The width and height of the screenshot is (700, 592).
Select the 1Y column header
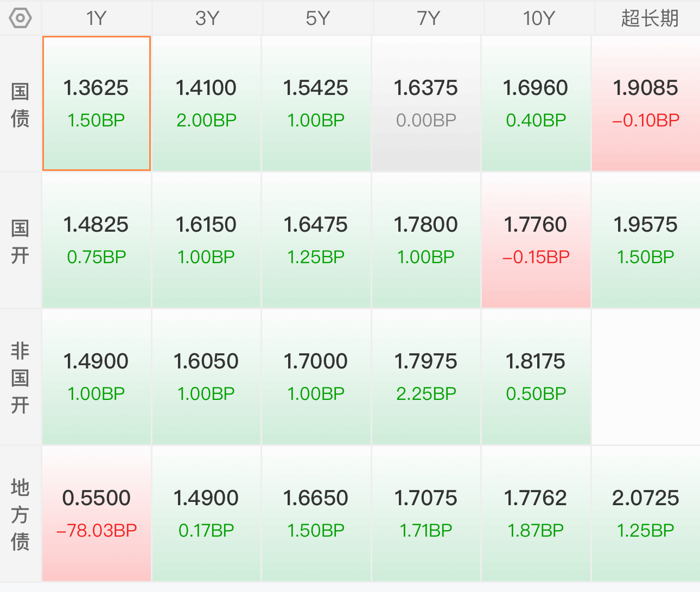tap(97, 18)
